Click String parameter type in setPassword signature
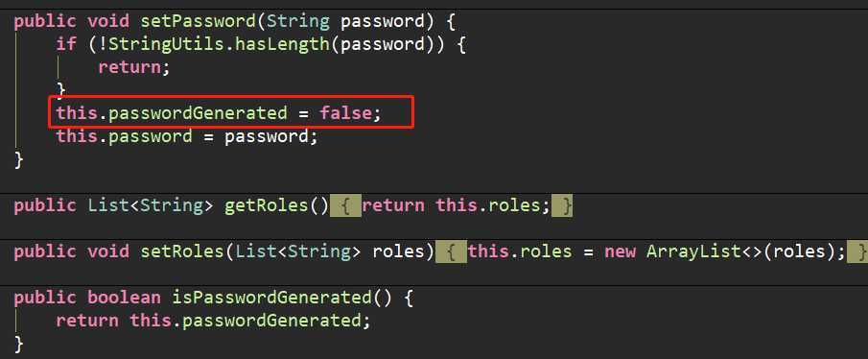Screen dimensions: 868x359 pos(298,21)
